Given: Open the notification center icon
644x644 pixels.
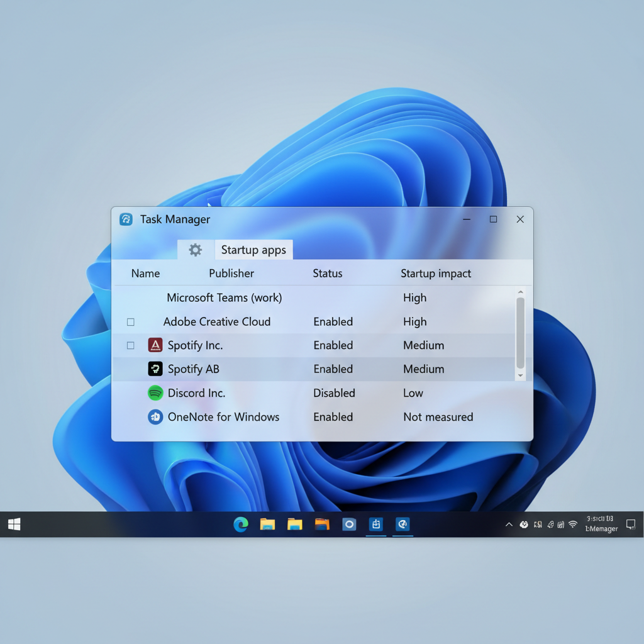Looking at the screenshot, I should click(631, 525).
